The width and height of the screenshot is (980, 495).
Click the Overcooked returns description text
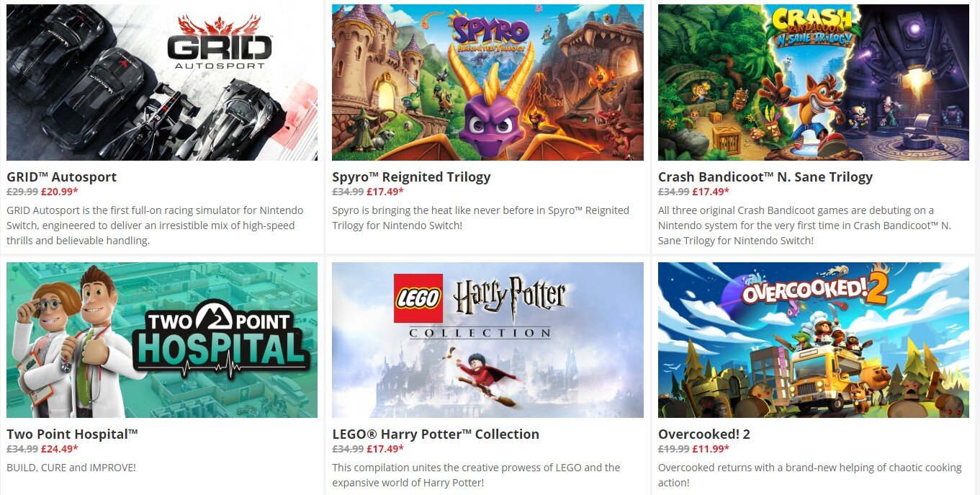coord(810,475)
